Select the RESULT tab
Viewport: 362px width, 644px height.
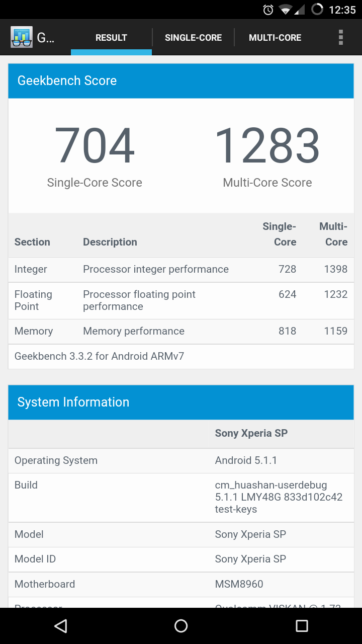point(111,37)
